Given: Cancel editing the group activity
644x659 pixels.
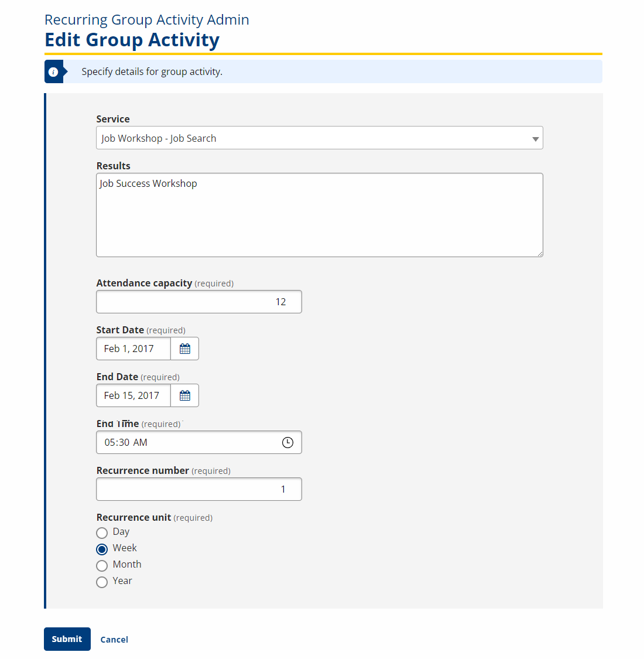Looking at the screenshot, I should (x=114, y=640).
